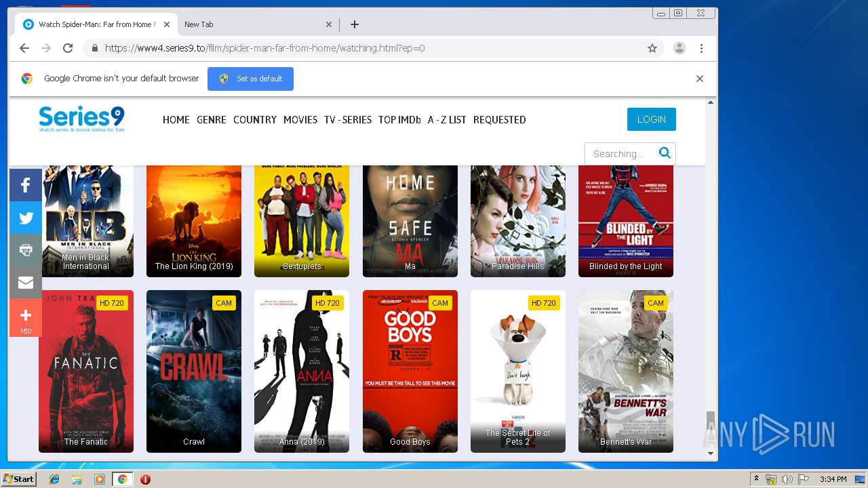
Task: Open Chrome three-dot menu
Action: 701,48
